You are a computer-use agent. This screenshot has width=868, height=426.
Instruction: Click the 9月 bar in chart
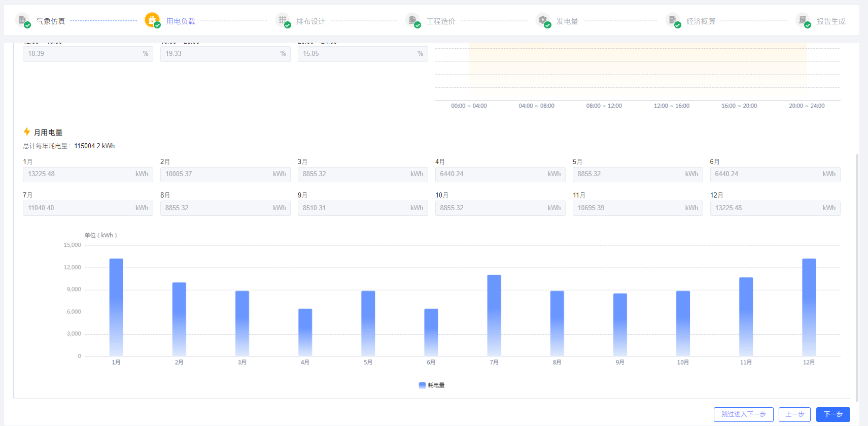coord(620,324)
